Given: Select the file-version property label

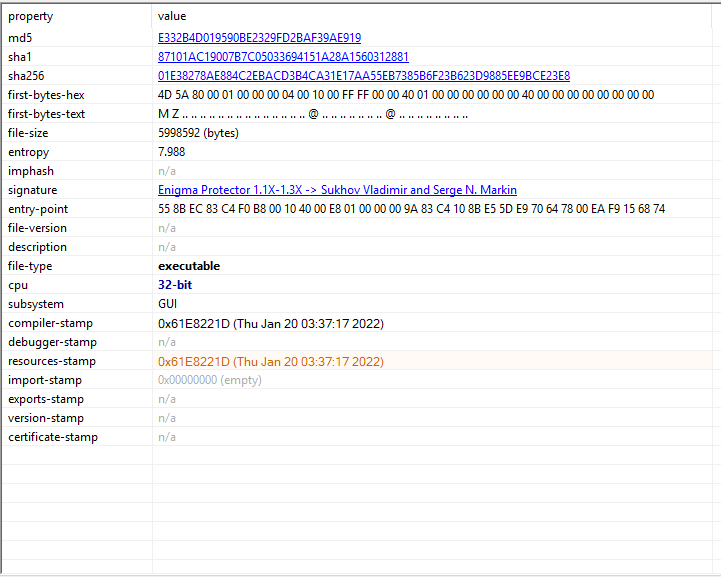Looking at the screenshot, I should coord(37,228).
